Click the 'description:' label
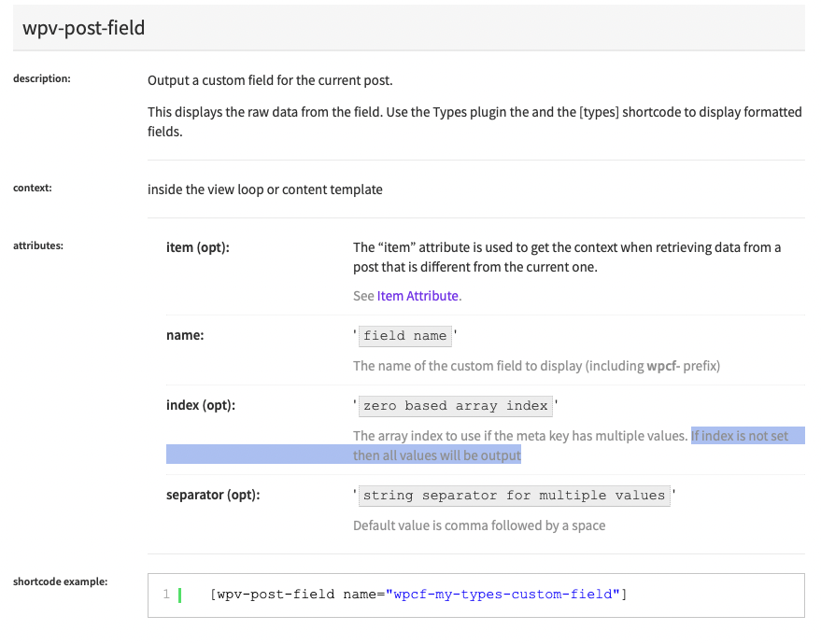This screenshot has width=821, height=644. (41, 79)
